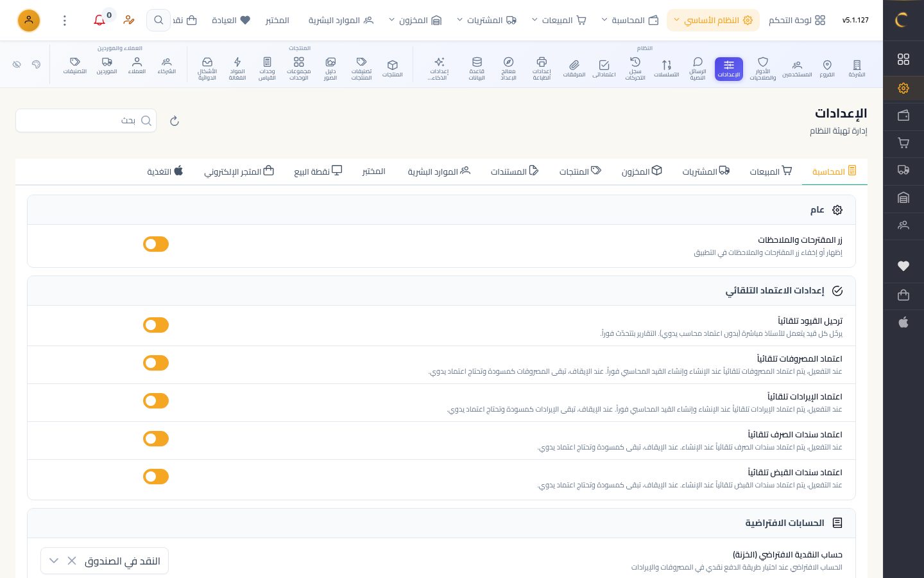
Task: Switch to the الموارد البشرية settings tab
Action: tap(440, 171)
